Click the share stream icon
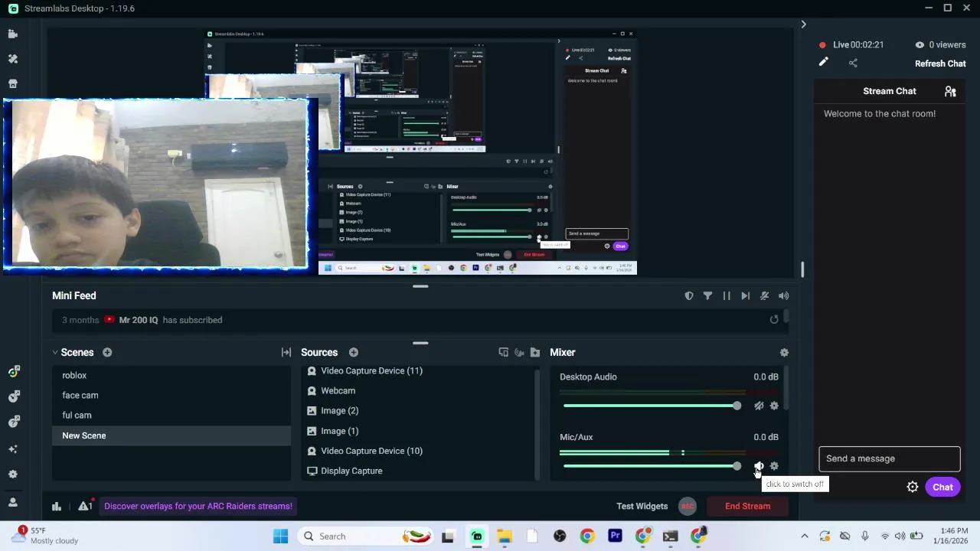Viewport: 980px width, 551px height. coord(853,63)
